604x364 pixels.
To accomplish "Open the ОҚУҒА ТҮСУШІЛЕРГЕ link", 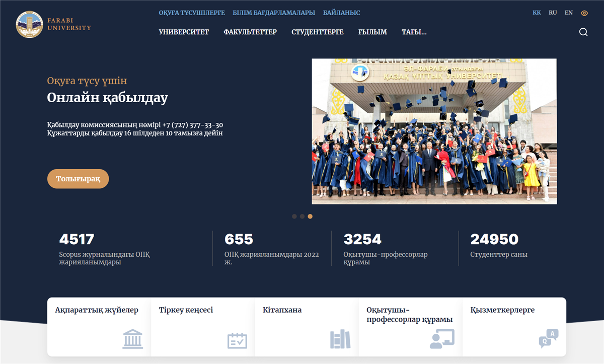I will point(192,13).
